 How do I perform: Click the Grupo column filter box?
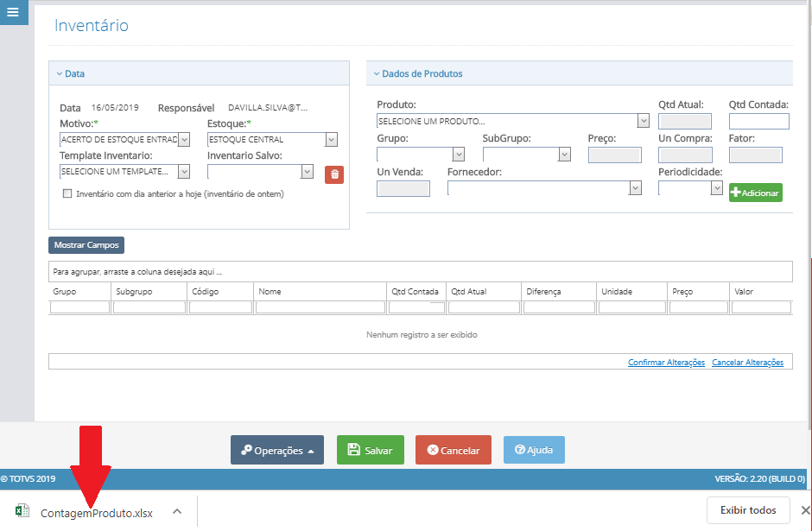[x=79, y=307]
